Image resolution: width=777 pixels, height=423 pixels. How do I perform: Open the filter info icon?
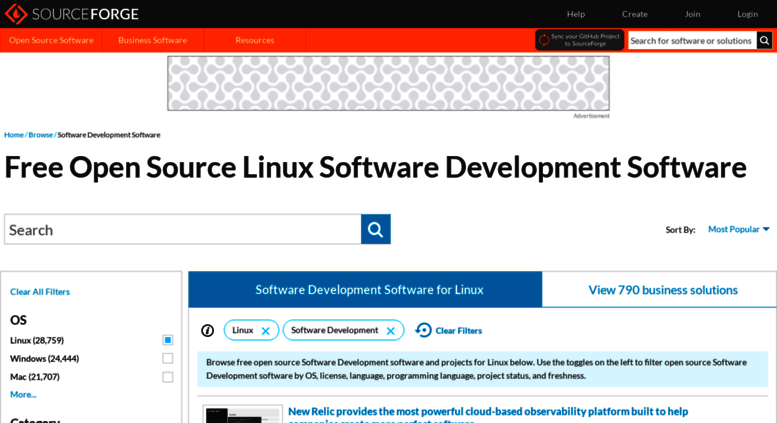[x=208, y=330]
